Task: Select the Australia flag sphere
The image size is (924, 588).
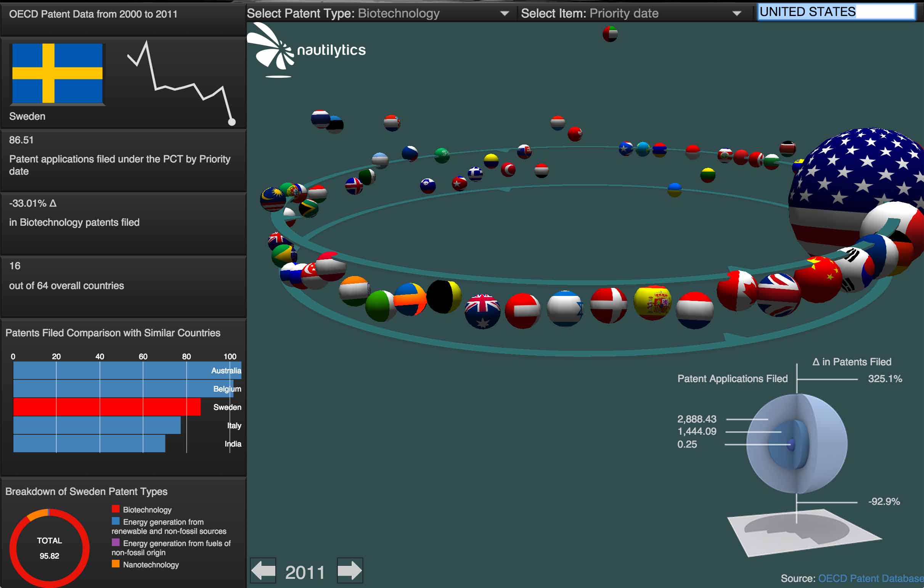Action: click(482, 311)
